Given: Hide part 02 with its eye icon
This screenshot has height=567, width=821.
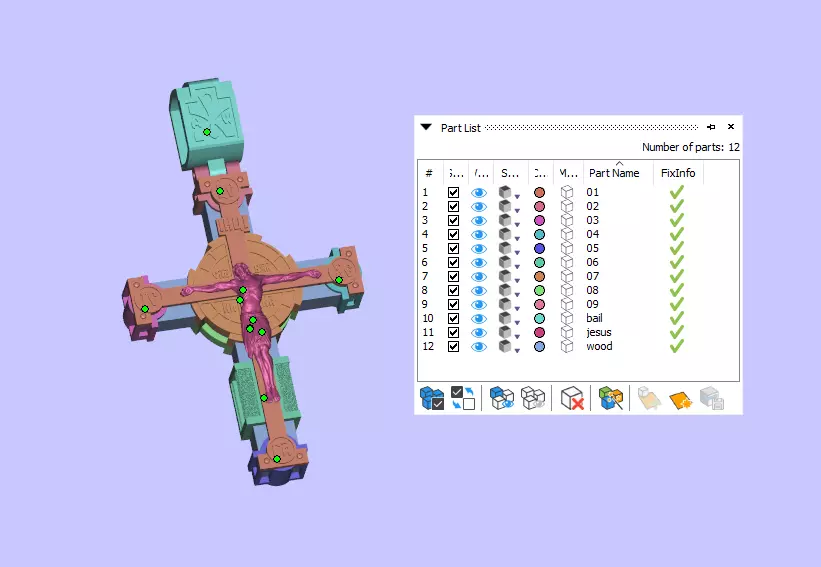Looking at the screenshot, I should click(x=479, y=207).
